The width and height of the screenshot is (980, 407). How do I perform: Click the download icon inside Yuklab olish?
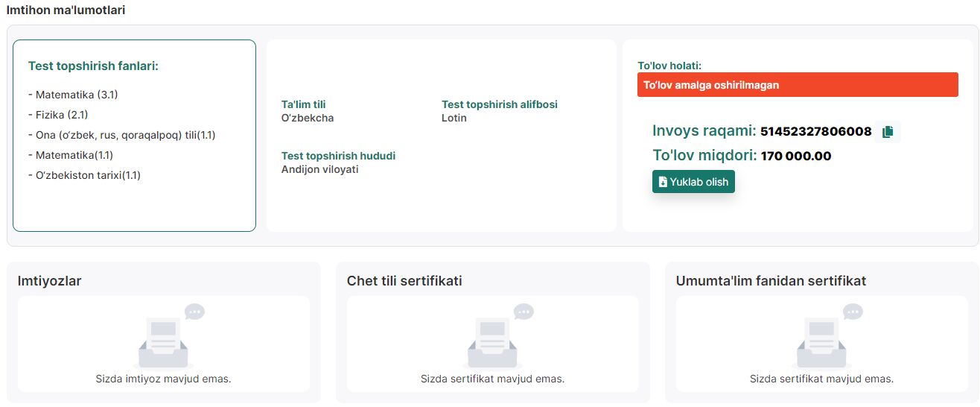click(663, 182)
